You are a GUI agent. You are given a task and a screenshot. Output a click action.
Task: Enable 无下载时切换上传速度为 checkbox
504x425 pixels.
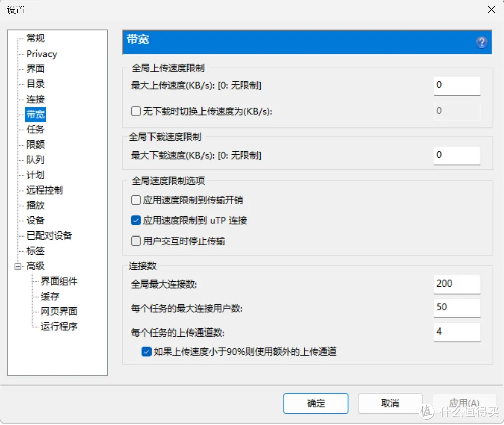point(136,111)
